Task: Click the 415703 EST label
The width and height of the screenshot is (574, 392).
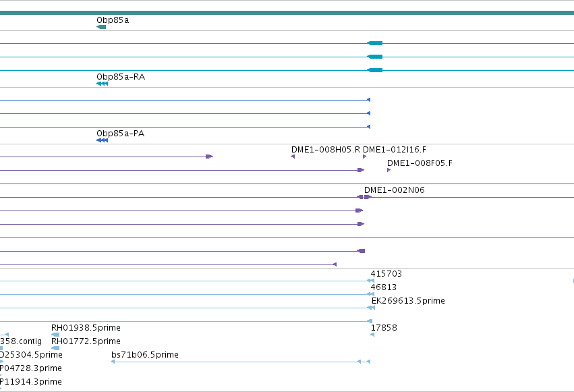Action: pyautogui.click(x=386, y=274)
